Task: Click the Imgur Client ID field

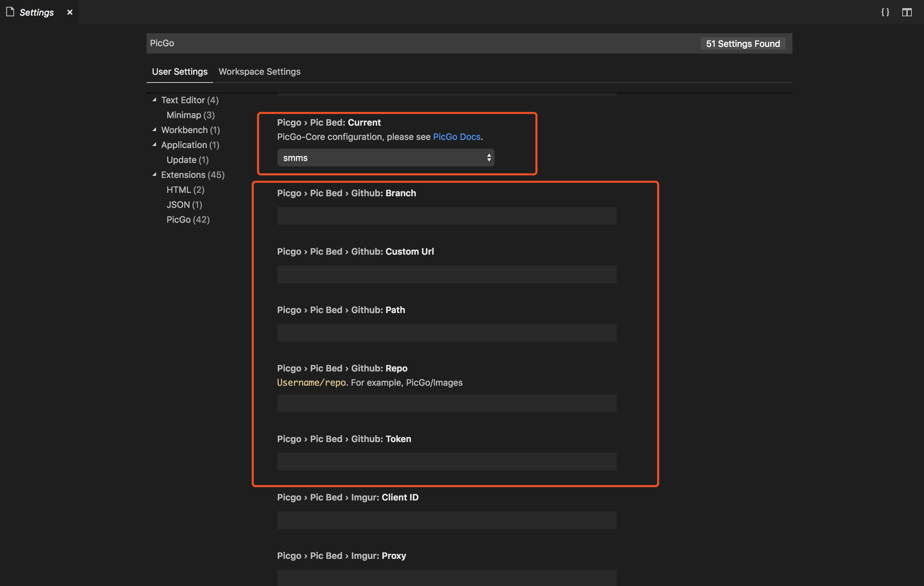Action: (447, 520)
